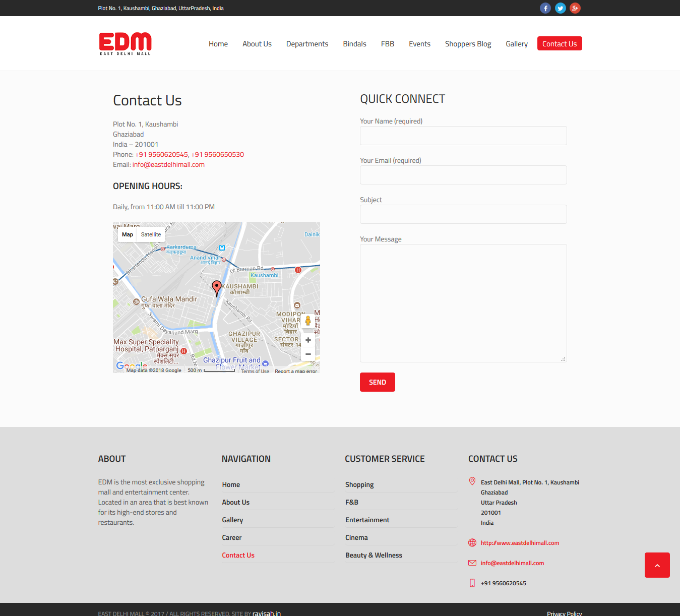Click the back-to-top arrow button
Screen dimensions: 680x616
click(657, 565)
